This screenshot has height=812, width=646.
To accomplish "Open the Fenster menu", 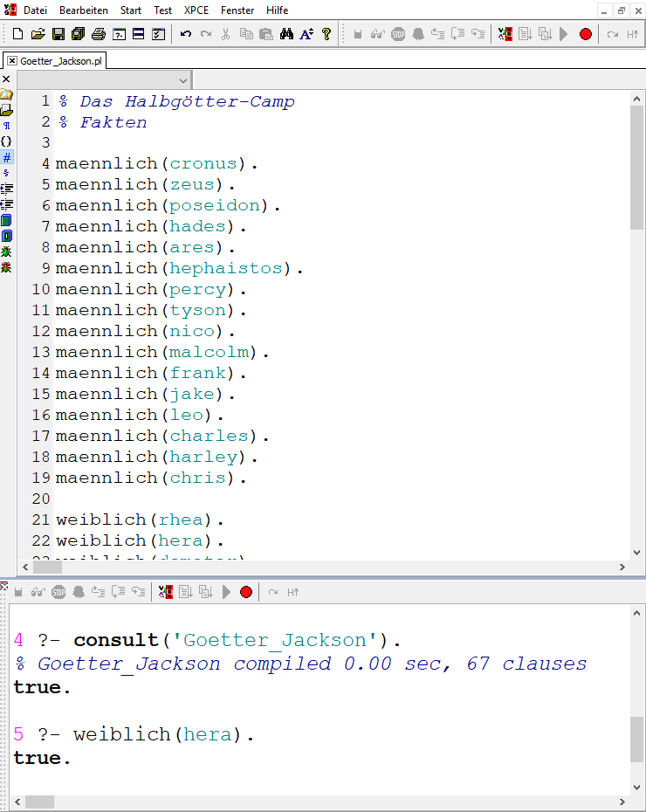I will (x=237, y=10).
